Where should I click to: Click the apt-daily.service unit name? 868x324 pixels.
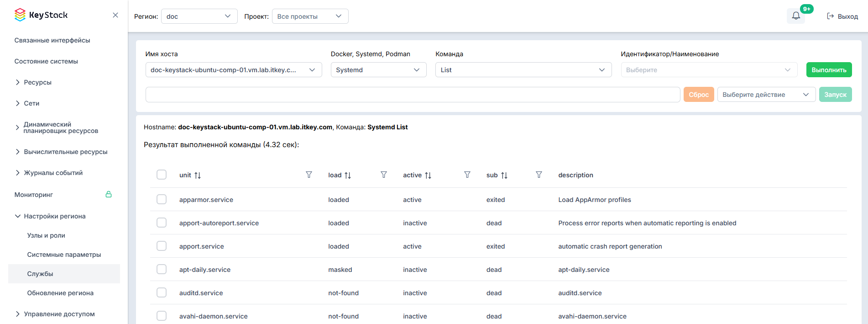pyautogui.click(x=205, y=270)
